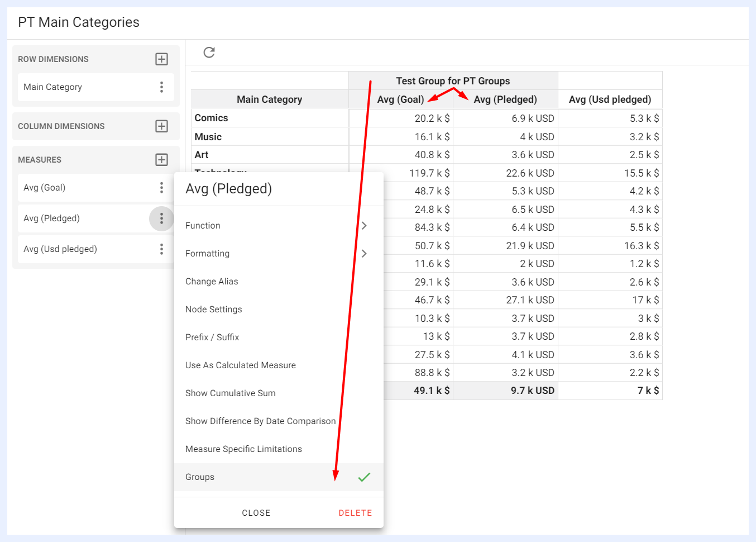Select the Avg (Usd pledged) column header

610,99
